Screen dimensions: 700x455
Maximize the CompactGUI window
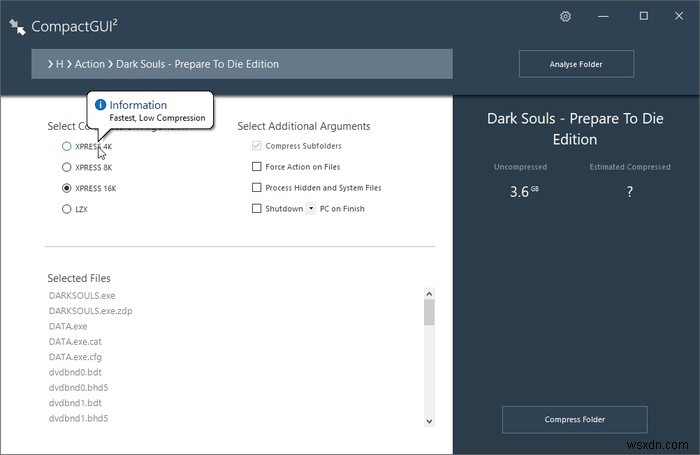point(643,16)
